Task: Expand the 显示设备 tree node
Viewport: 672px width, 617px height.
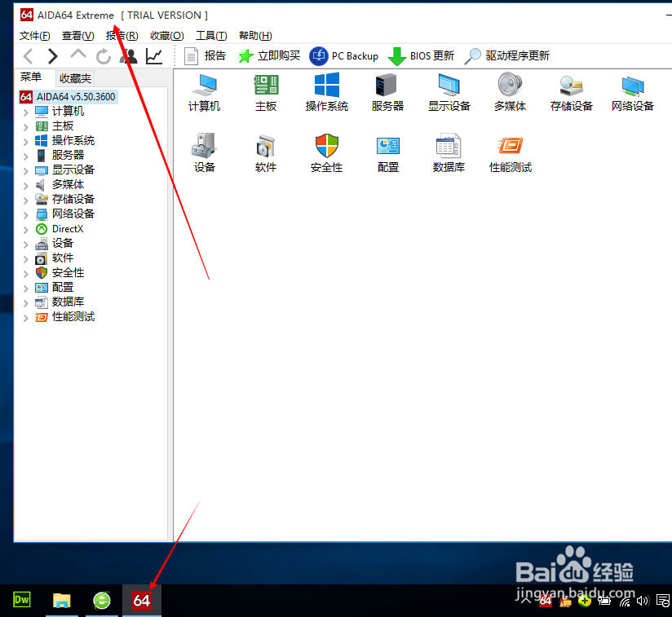Action: point(26,171)
